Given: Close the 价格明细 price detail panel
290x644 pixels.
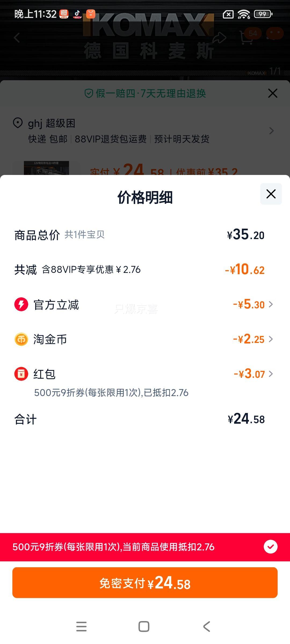Looking at the screenshot, I should [x=271, y=194].
